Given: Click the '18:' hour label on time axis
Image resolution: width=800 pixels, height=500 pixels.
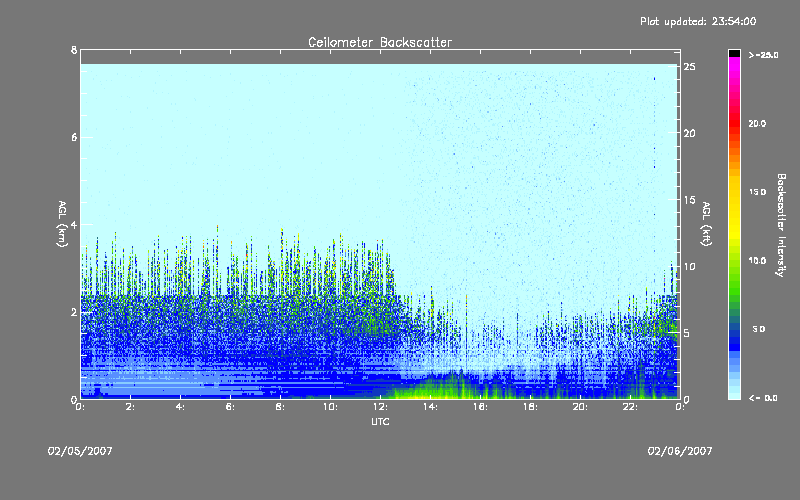Looking at the screenshot, I should point(531,407).
